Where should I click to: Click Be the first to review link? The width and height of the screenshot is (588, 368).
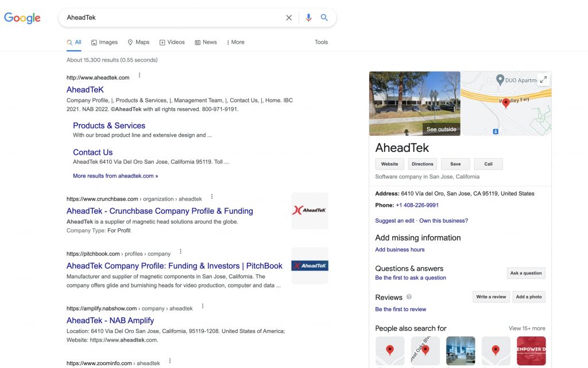pos(400,309)
